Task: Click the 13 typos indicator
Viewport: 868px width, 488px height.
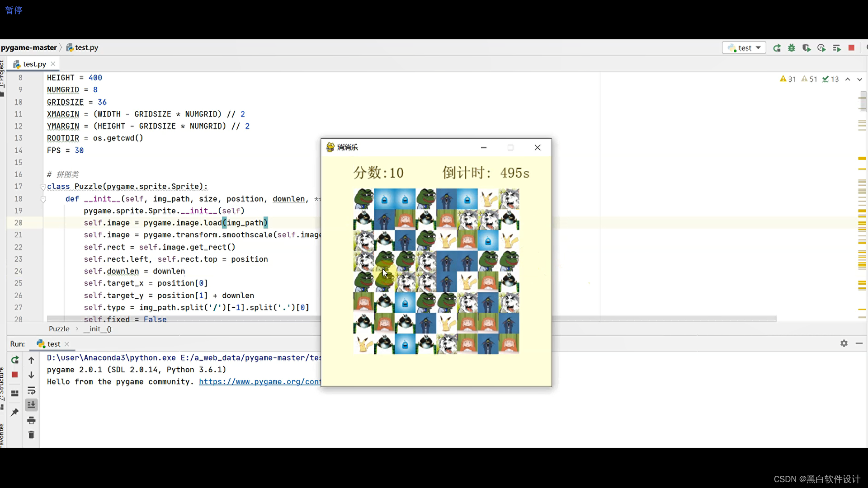Action: pyautogui.click(x=830, y=79)
